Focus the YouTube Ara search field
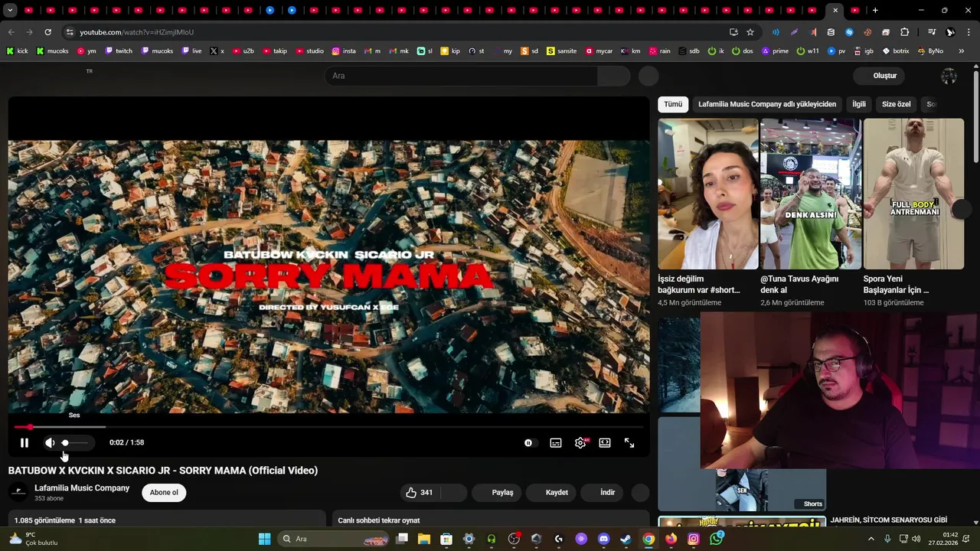980x551 pixels. 461,76
